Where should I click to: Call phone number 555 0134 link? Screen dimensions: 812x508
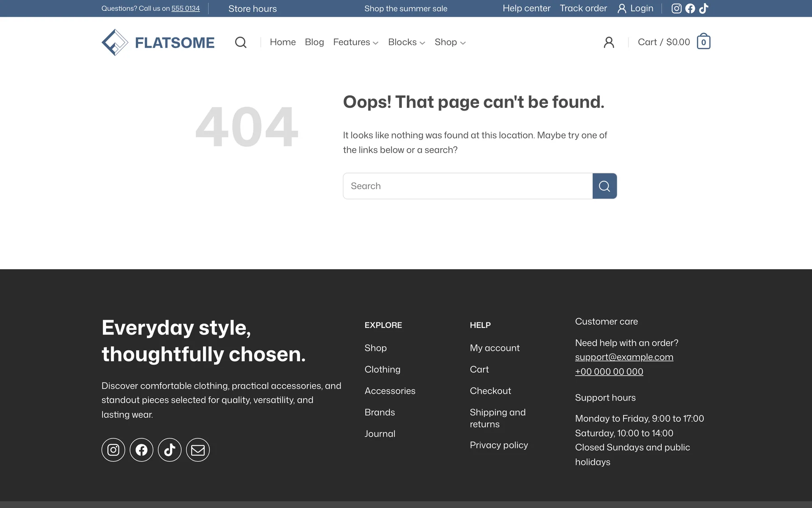(x=185, y=9)
